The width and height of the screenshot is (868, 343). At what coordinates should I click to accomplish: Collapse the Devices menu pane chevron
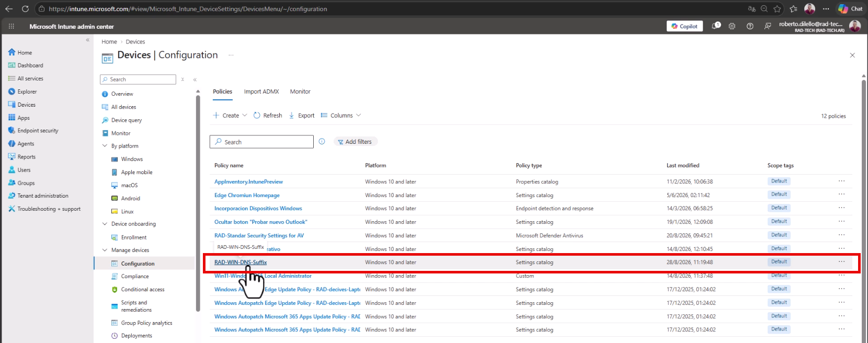click(195, 79)
